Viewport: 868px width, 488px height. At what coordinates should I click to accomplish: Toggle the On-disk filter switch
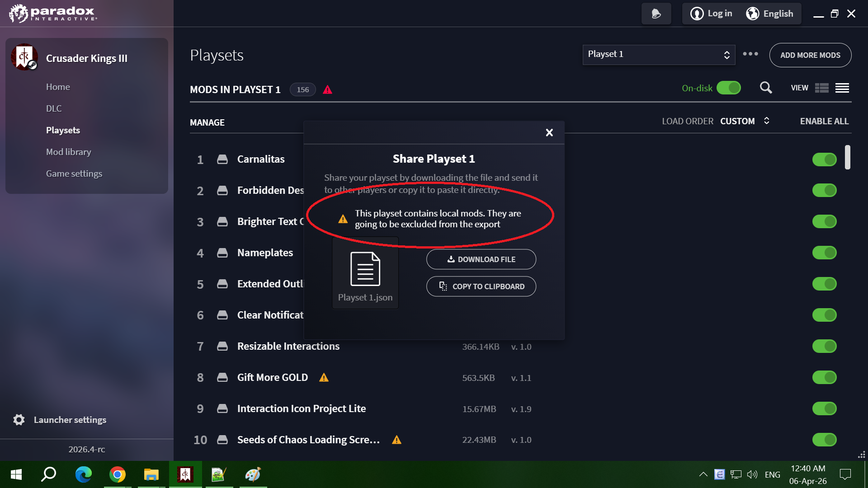pyautogui.click(x=729, y=88)
